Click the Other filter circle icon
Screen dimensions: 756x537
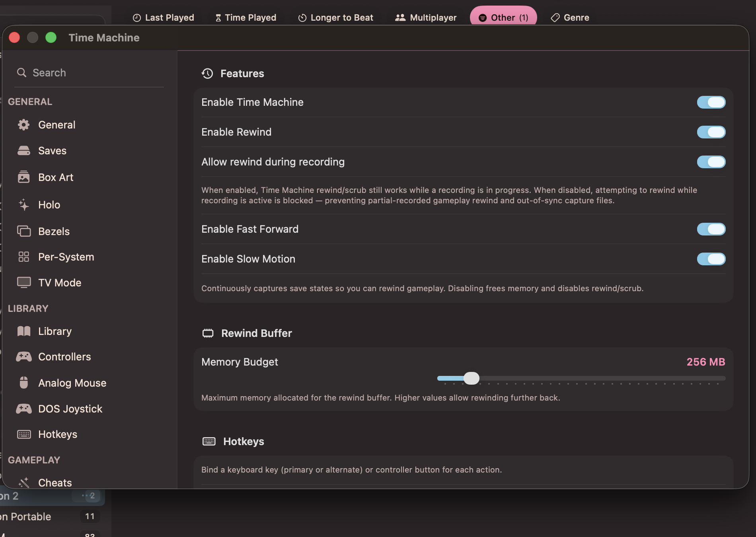pyautogui.click(x=482, y=18)
